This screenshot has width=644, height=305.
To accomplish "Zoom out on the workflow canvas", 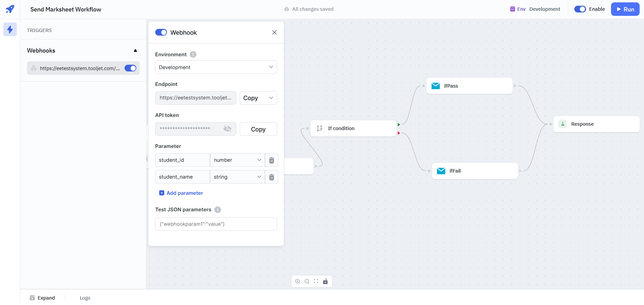I will [307, 281].
